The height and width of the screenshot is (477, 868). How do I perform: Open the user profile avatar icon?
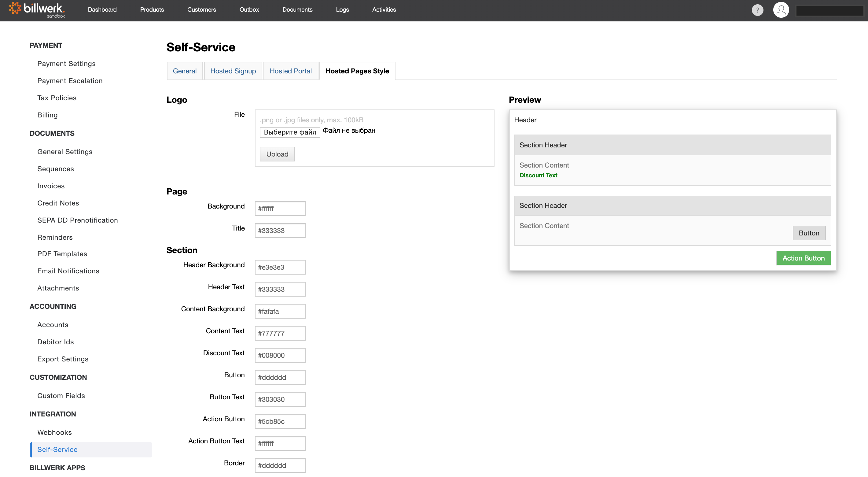pyautogui.click(x=781, y=10)
